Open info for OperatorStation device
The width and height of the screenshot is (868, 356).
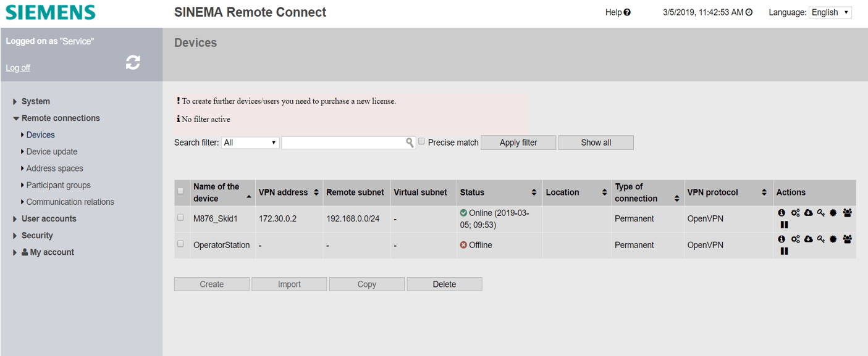pos(782,239)
